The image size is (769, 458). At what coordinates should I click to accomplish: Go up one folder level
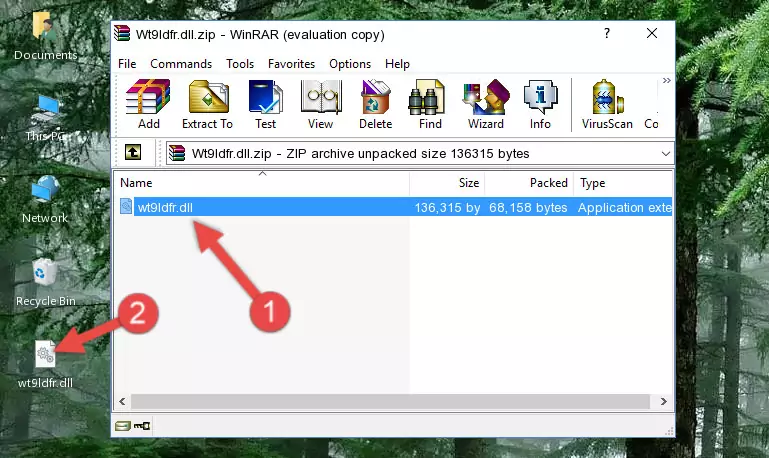click(132, 153)
